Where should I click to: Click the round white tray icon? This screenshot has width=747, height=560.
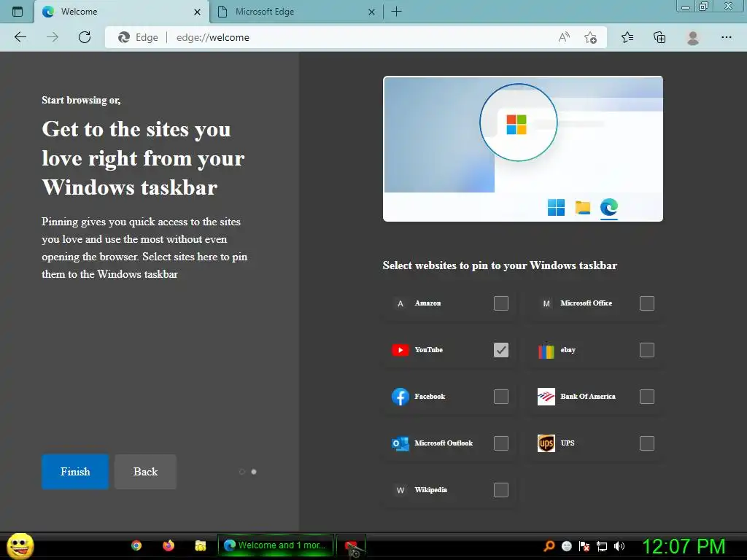click(x=567, y=546)
